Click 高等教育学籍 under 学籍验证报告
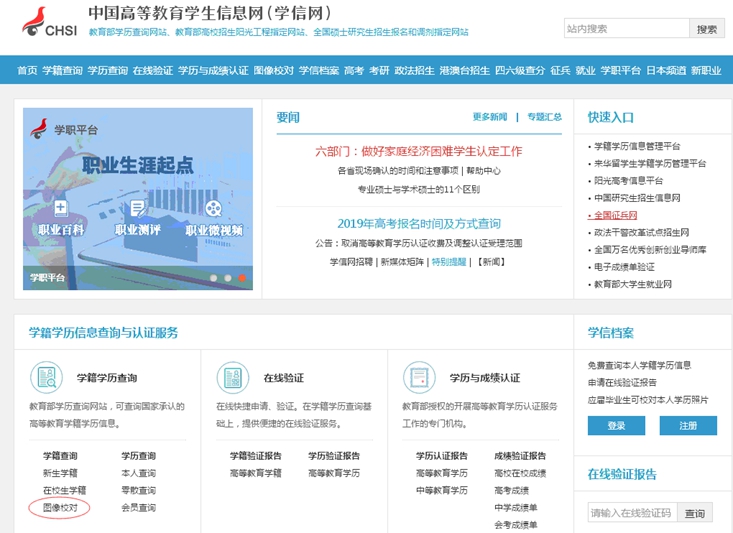The height and width of the screenshot is (533, 733). coord(256,473)
